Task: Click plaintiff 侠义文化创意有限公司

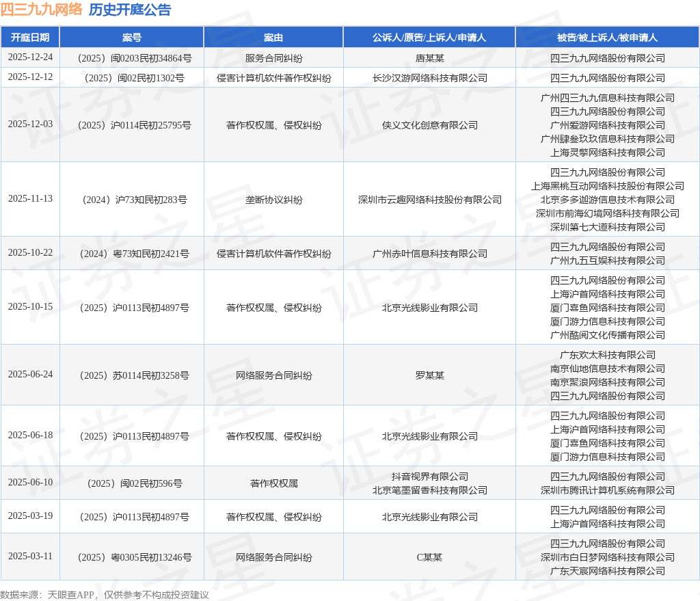Action: coord(429,125)
